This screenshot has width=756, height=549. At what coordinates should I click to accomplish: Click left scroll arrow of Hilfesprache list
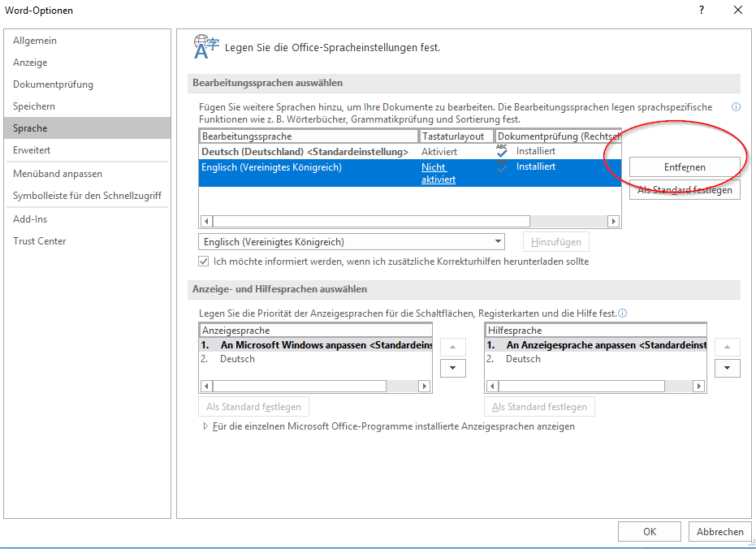[492, 386]
